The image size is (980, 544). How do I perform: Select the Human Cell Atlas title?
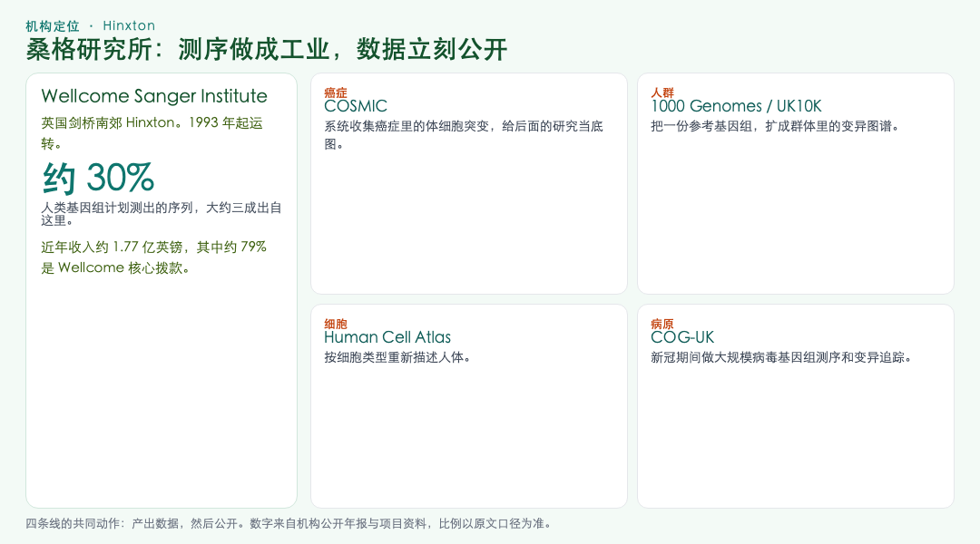(x=387, y=337)
